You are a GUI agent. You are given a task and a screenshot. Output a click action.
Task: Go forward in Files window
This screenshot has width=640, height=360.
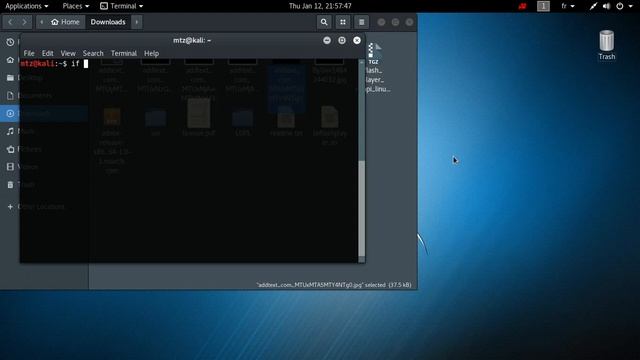24,22
